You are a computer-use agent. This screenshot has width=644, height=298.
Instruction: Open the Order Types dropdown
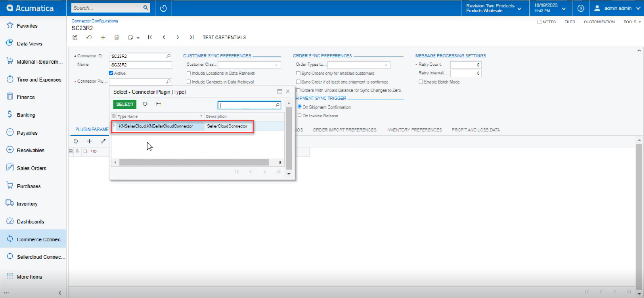point(386,65)
